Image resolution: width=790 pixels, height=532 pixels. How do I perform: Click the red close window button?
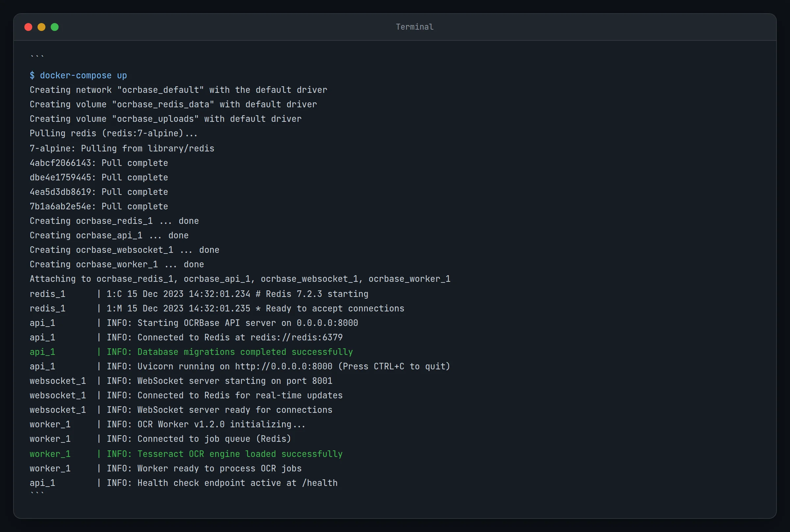(29, 27)
